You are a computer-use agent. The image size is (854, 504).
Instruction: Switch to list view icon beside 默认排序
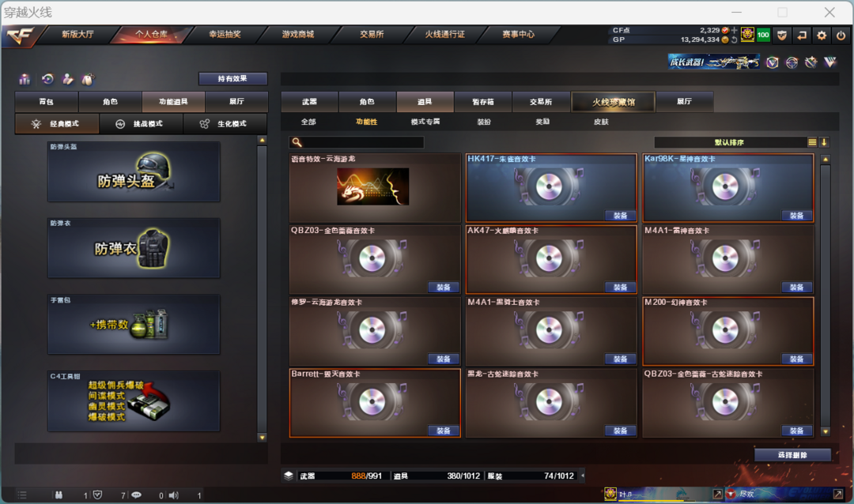pos(812,143)
